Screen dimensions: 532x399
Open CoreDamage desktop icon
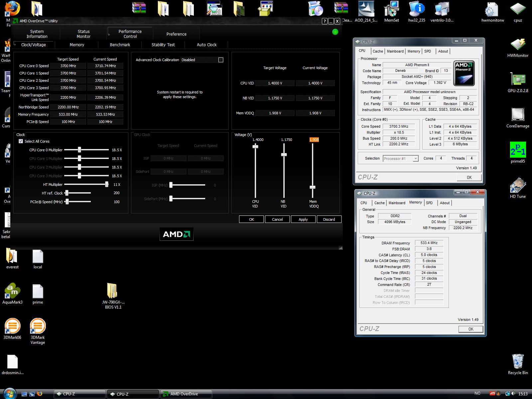click(518, 118)
